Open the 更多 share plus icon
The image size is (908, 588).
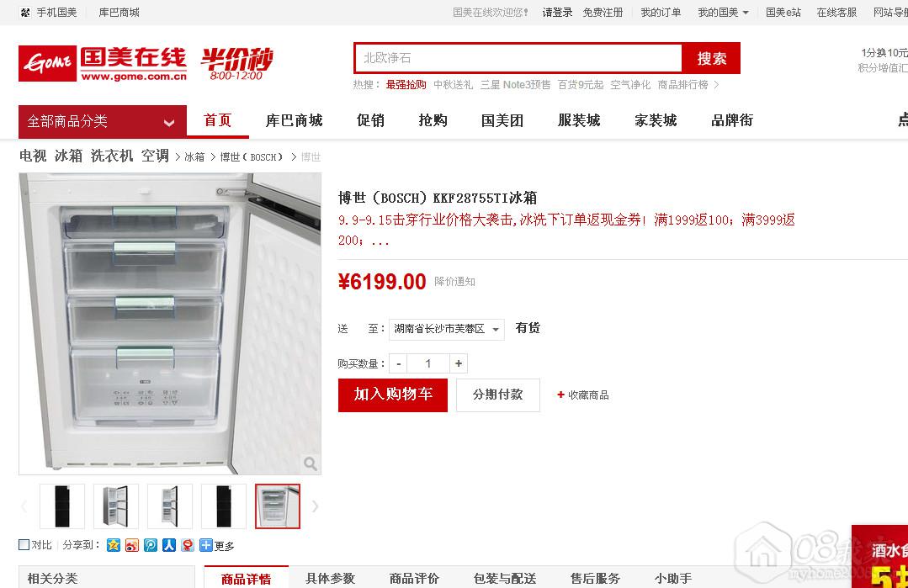pos(206,545)
